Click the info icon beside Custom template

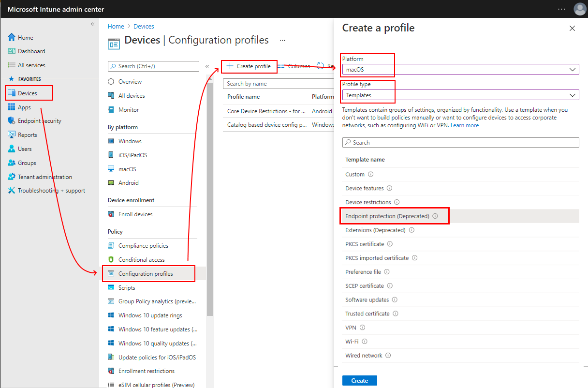[371, 174]
